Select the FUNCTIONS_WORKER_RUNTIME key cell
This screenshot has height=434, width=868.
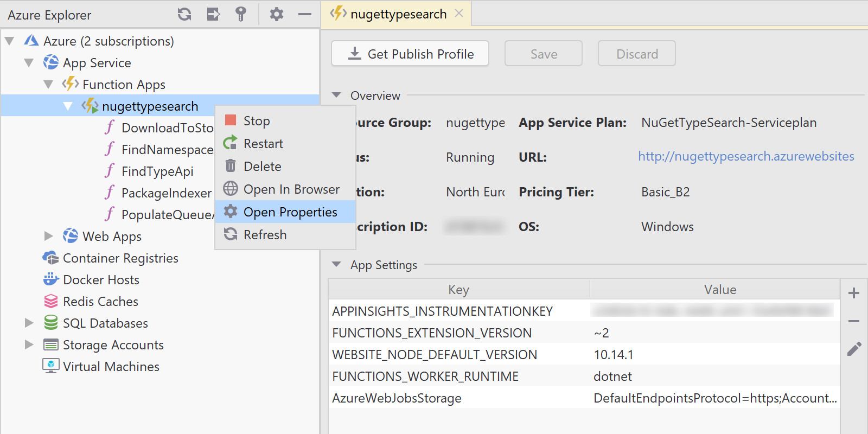click(459, 376)
